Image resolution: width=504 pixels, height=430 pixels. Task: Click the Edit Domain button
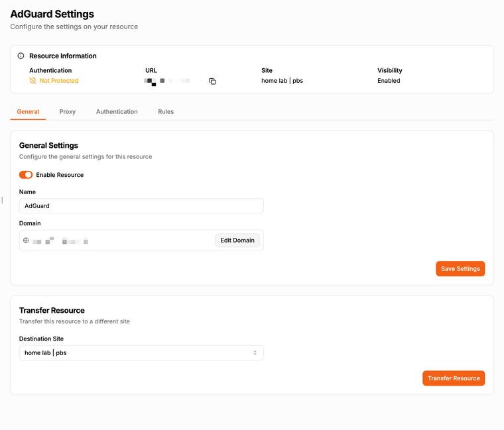(x=237, y=241)
